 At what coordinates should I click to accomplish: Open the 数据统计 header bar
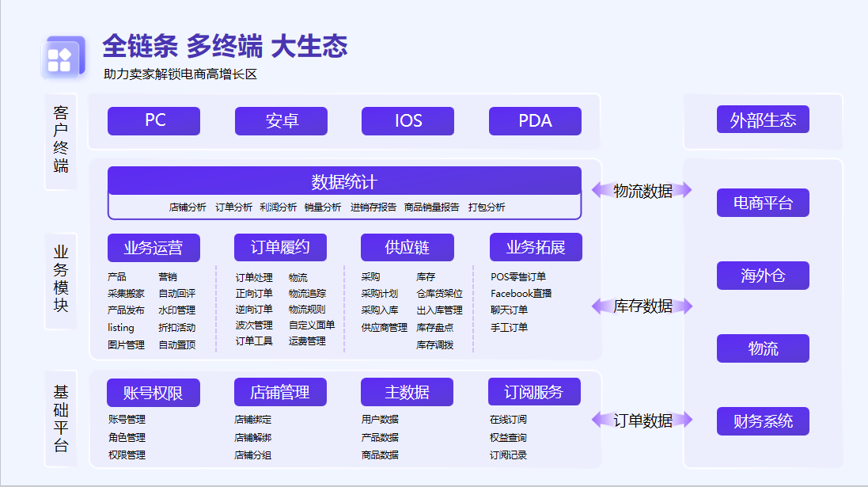click(x=344, y=181)
